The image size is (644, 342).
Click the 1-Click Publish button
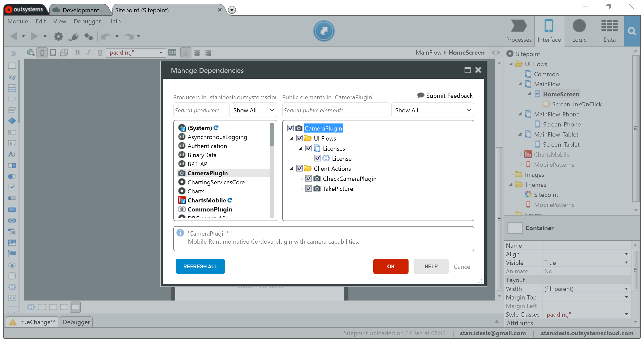pyautogui.click(x=324, y=31)
